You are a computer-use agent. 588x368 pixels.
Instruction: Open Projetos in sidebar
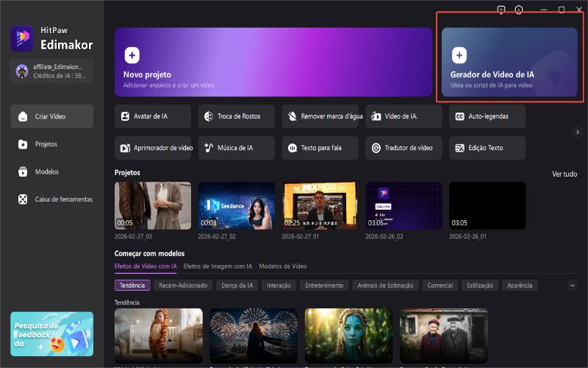(51, 144)
